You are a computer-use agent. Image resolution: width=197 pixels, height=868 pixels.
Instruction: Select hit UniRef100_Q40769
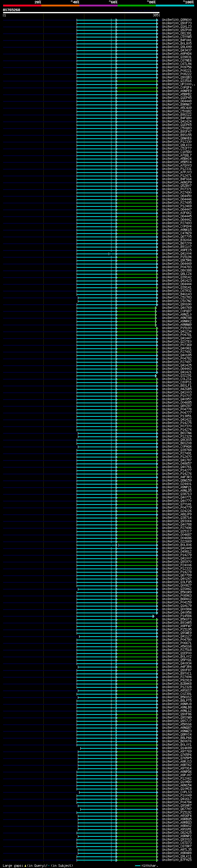(177, 308)
